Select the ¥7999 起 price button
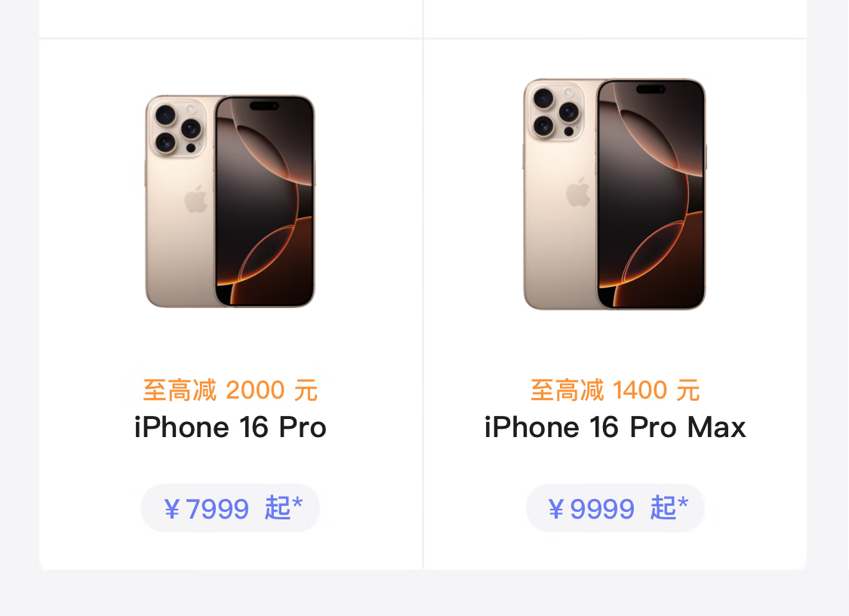 coord(231,508)
